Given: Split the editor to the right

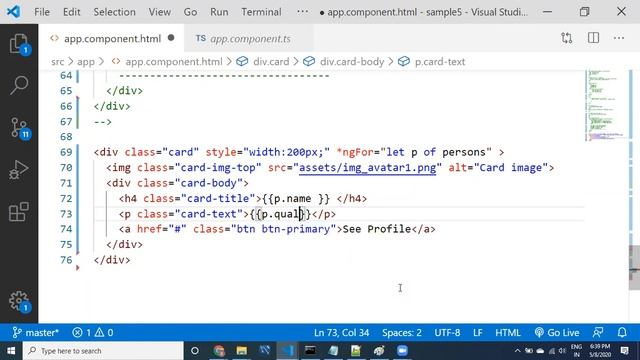Looking at the screenshot, I should (593, 38).
